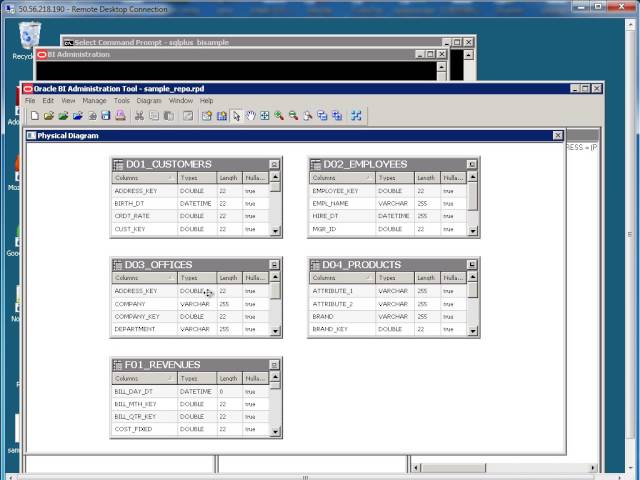Viewport: 640px width, 480px height.
Task: Select COMPANY_KEY row in D03_OFFICES
Action: click(x=190, y=317)
